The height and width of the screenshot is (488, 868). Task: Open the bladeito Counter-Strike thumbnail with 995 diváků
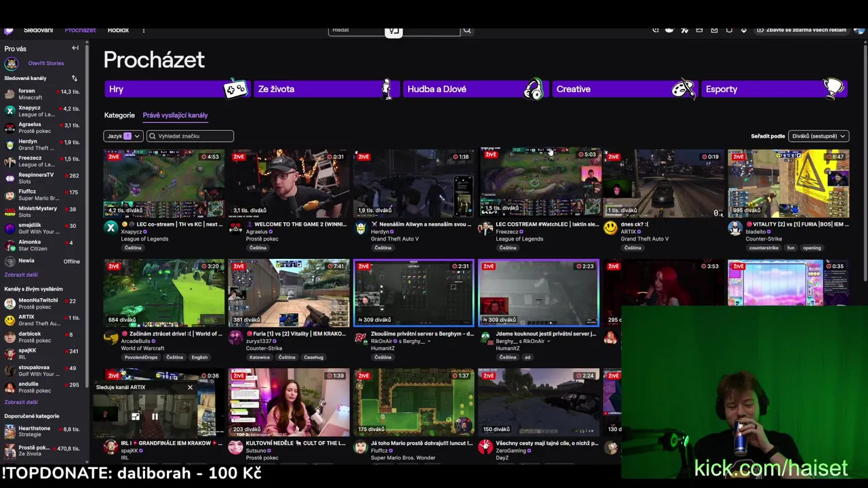788,183
